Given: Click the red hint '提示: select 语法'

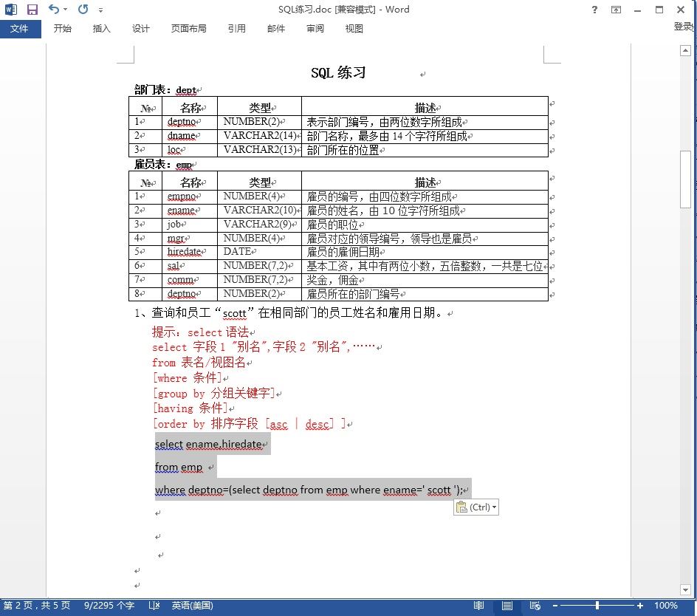Looking at the screenshot, I should (201, 332).
